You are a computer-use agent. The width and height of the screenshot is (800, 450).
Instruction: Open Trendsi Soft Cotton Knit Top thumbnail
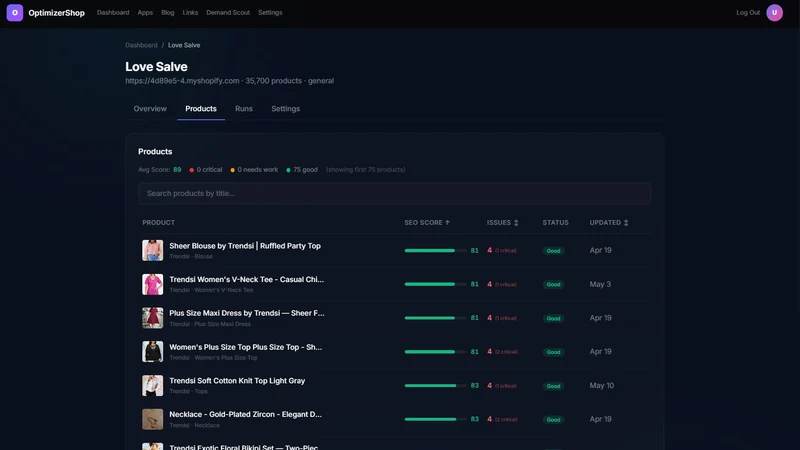[x=153, y=386]
